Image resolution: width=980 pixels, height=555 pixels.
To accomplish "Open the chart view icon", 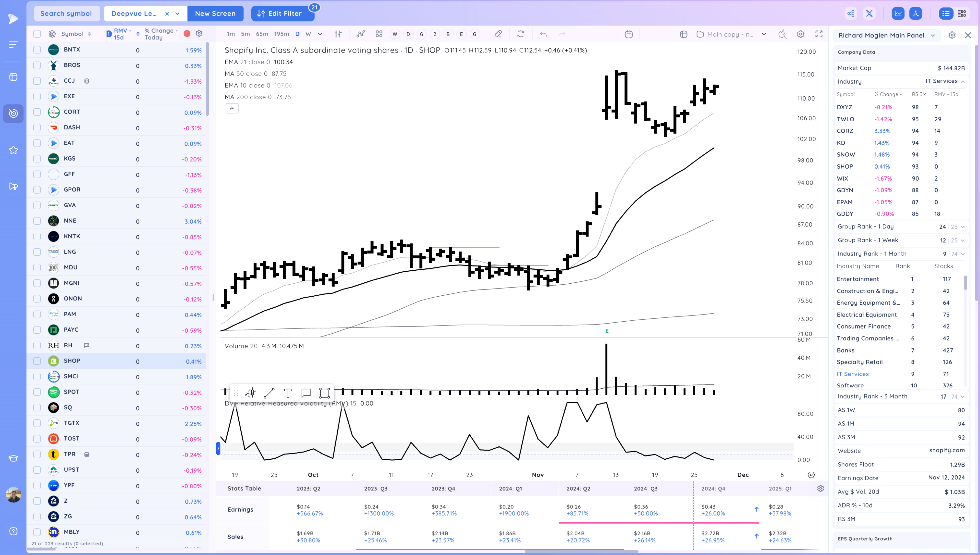I will (898, 14).
